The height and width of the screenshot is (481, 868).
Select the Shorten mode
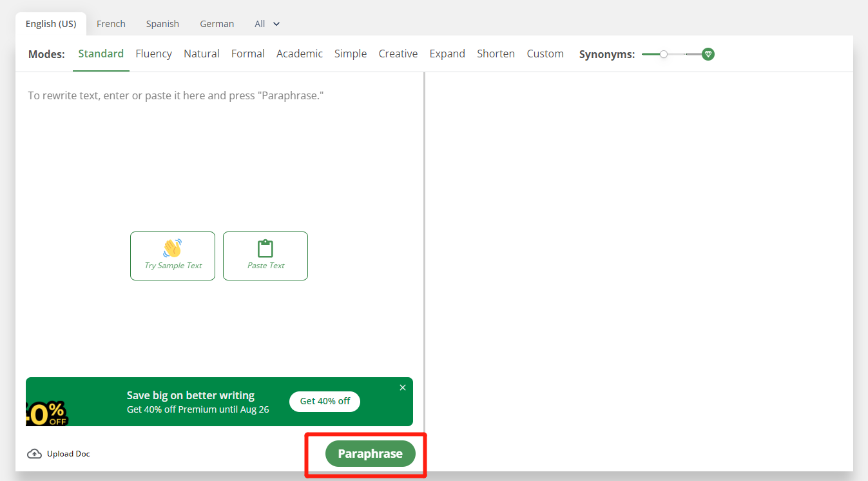pyautogui.click(x=496, y=54)
